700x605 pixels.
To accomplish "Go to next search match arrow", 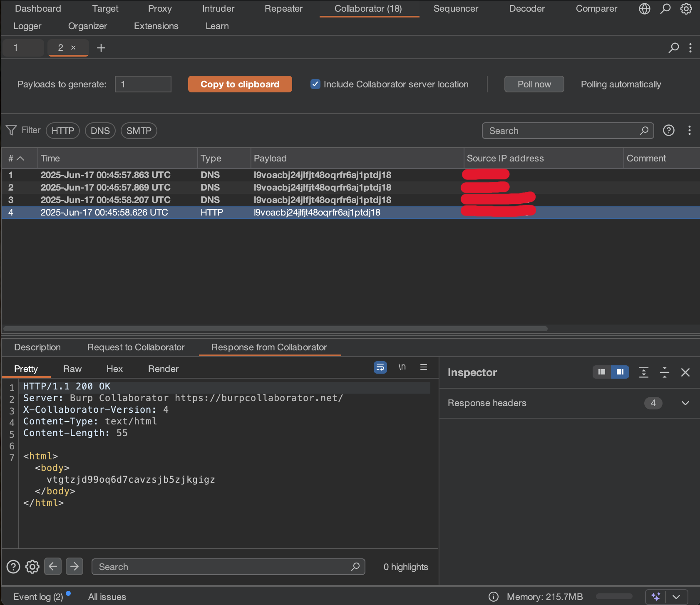I will coord(74,566).
